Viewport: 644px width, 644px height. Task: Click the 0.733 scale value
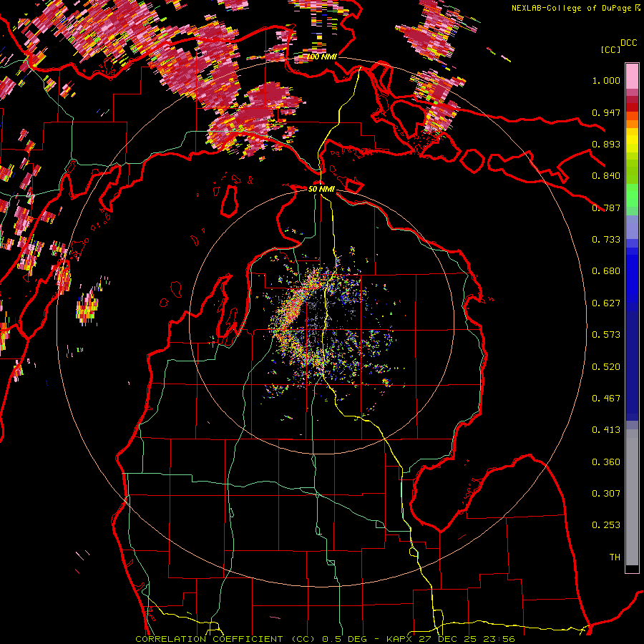pyautogui.click(x=606, y=240)
